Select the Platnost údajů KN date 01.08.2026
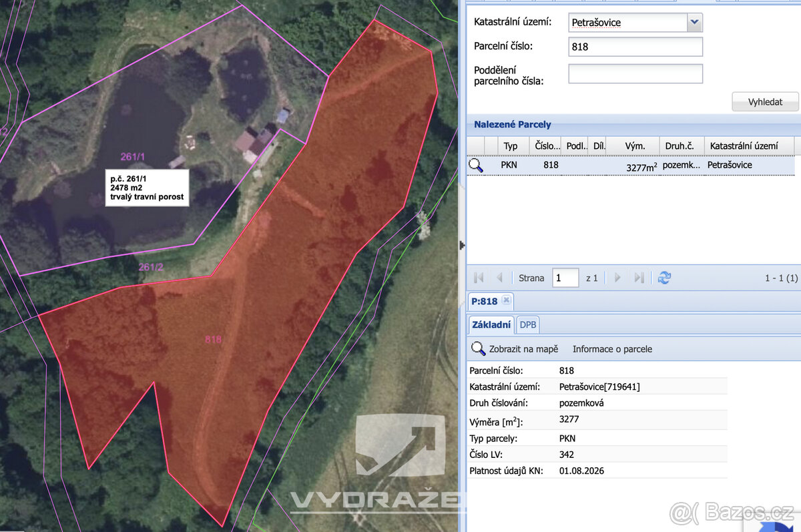The image size is (801, 532). pyautogui.click(x=582, y=471)
